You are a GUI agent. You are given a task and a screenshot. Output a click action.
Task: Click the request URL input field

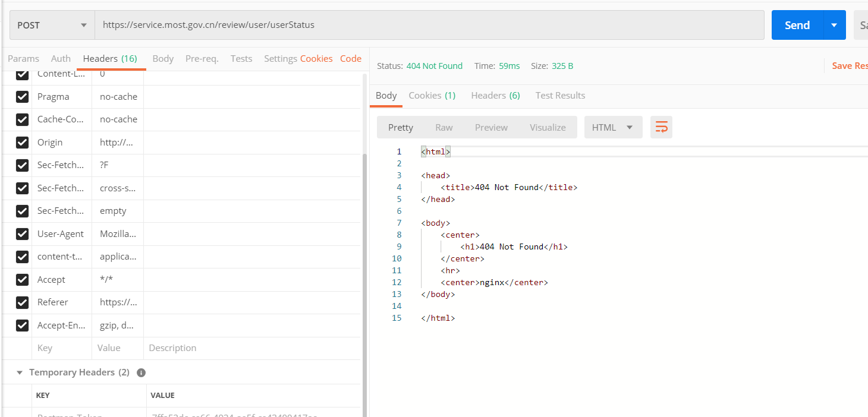[x=429, y=25]
